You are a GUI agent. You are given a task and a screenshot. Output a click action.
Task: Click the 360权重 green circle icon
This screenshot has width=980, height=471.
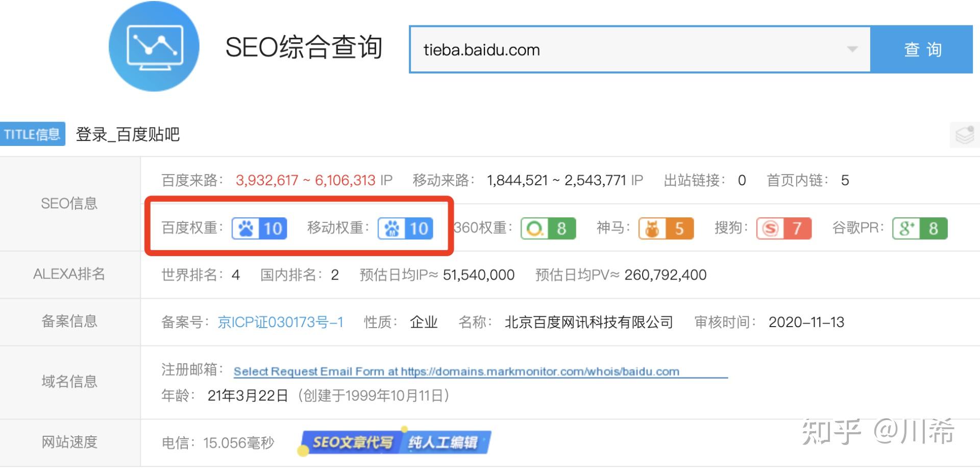point(534,229)
